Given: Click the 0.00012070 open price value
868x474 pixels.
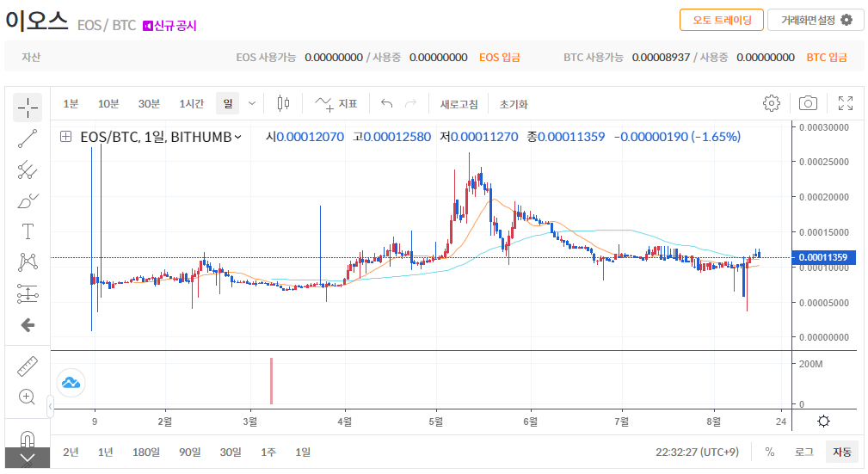Looking at the screenshot, I should (x=310, y=137).
